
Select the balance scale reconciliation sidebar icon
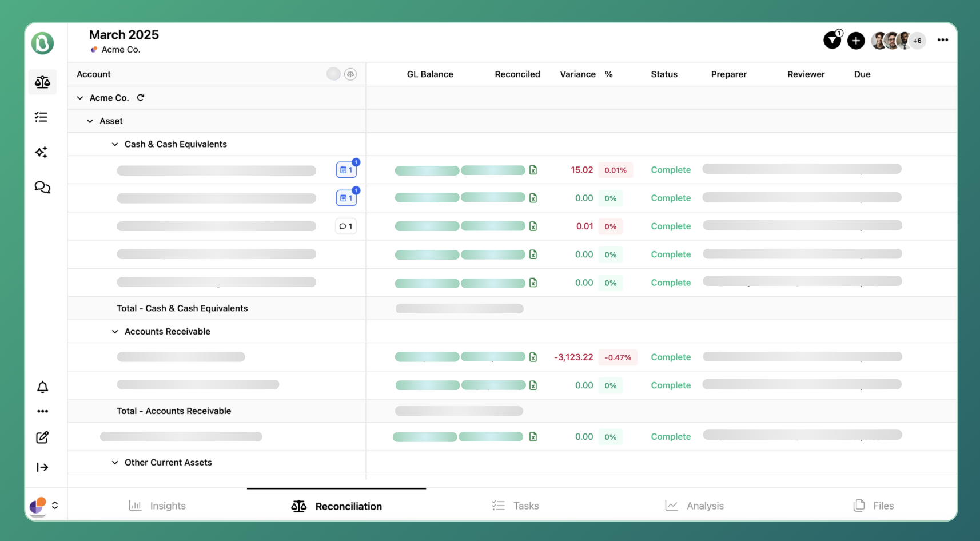click(42, 82)
